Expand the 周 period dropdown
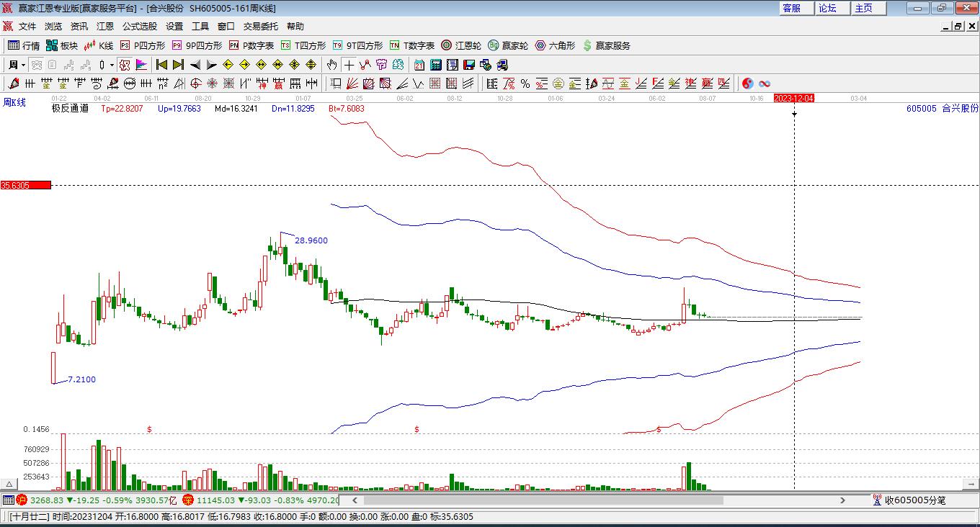The height and width of the screenshot is (527, 980). [17, 65]
